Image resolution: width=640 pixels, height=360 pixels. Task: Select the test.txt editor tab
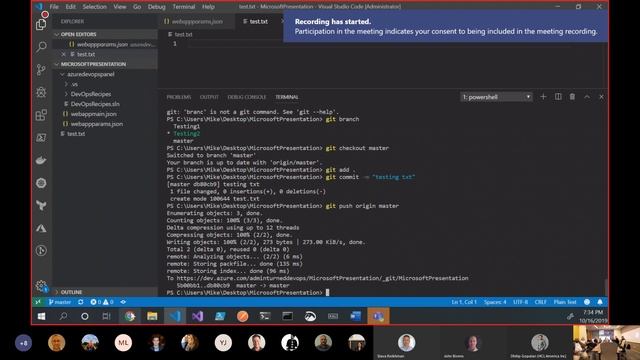click(258, 22)
